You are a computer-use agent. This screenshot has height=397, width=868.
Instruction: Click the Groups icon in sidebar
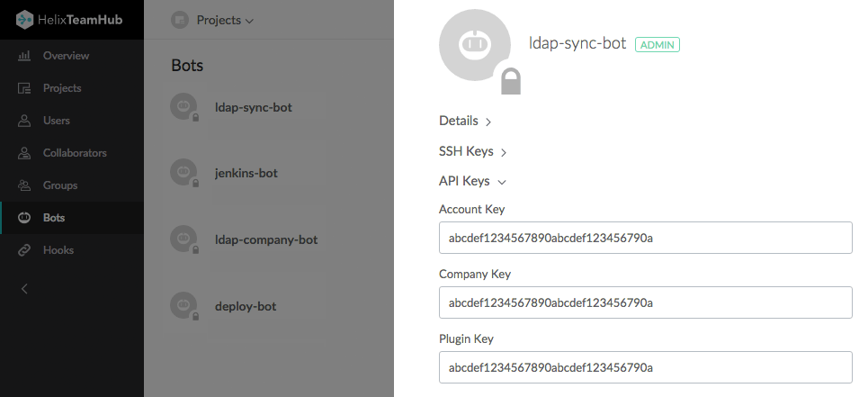(x=24, y=185)
